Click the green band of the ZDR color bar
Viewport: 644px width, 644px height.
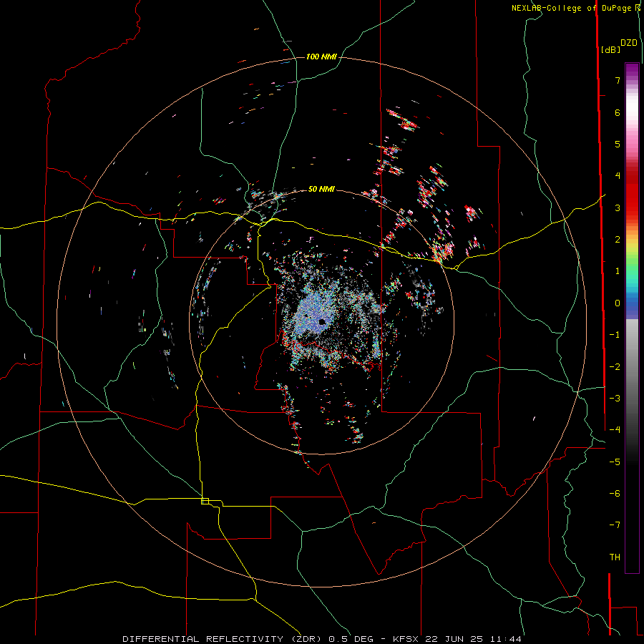click(632, 263)
